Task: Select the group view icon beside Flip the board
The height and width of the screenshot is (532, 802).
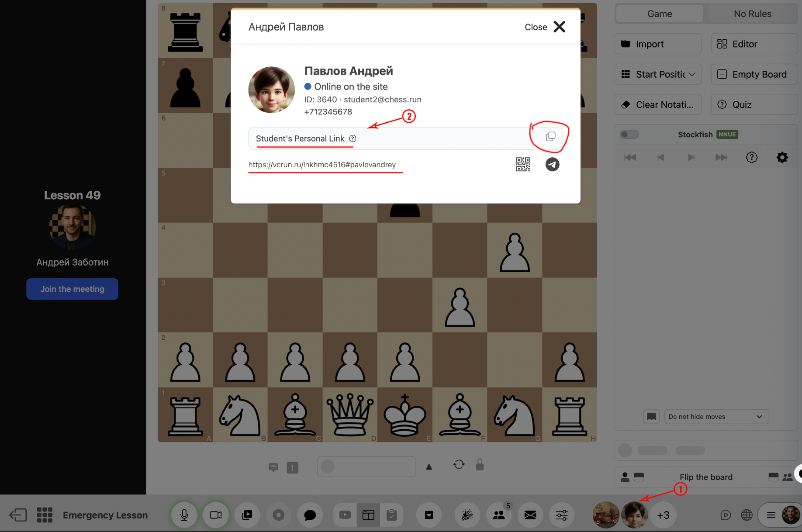Action: [788, 477]
